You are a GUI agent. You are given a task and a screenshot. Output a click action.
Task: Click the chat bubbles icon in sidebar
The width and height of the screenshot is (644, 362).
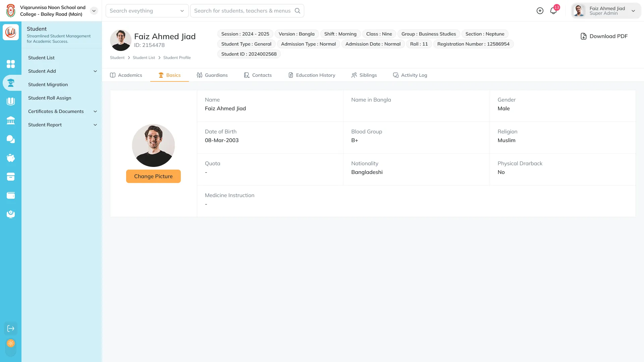click(11, 139)
